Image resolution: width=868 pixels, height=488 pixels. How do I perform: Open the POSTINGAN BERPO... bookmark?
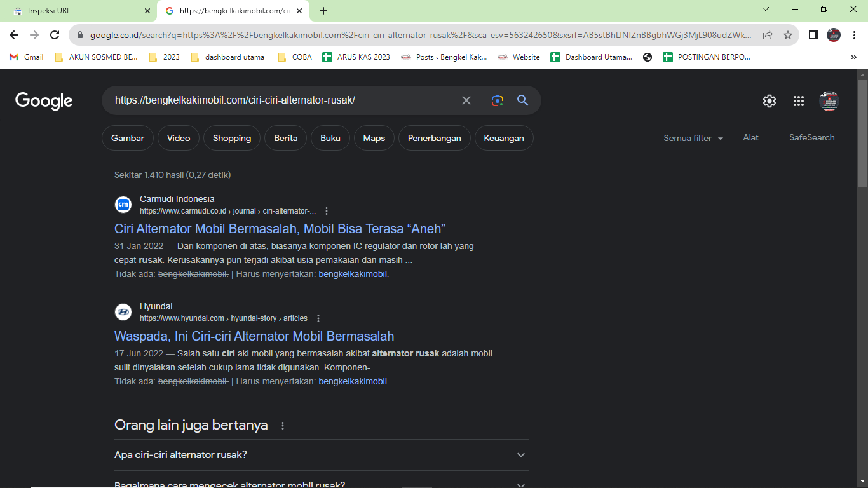coord(707,57)
